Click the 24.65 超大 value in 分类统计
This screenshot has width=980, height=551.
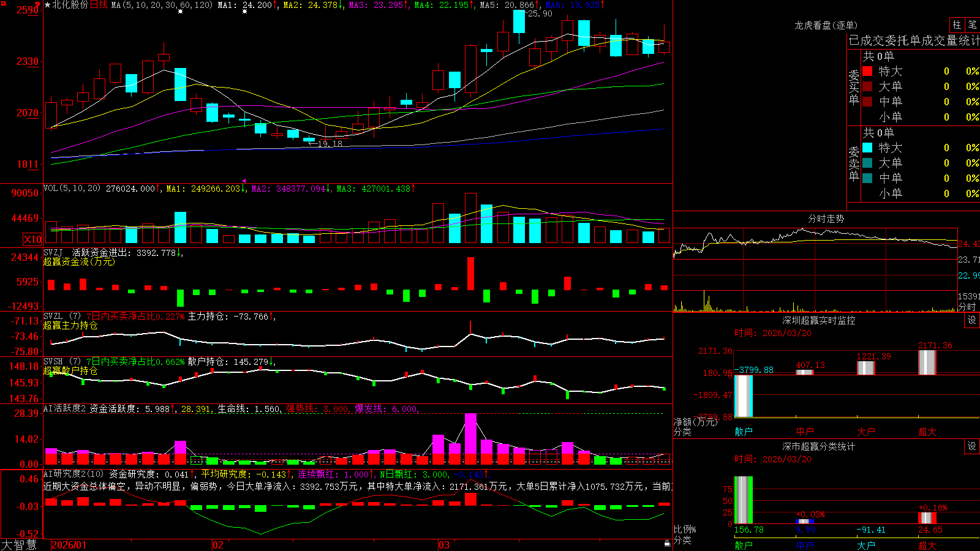coord(930,530)
